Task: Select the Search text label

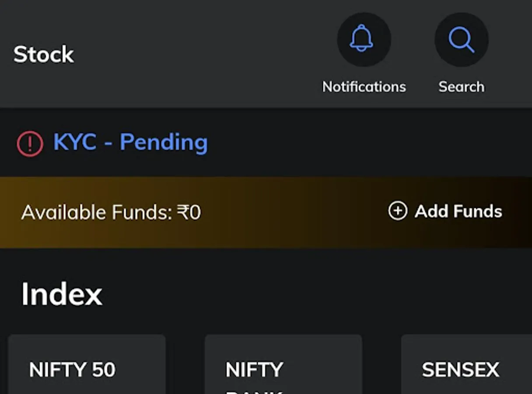Action: coord(462,87)
